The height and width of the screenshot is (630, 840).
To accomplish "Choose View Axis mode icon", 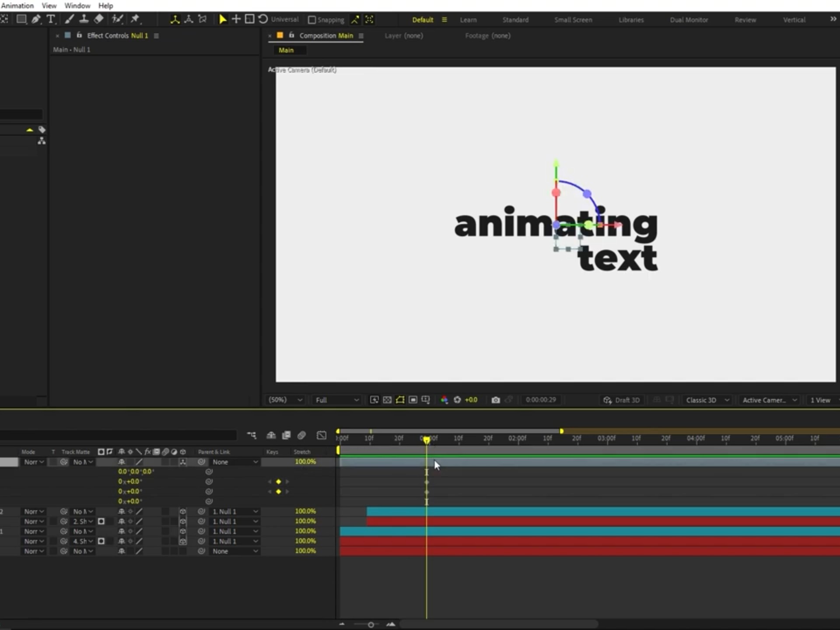I will (x=202, y=19).
